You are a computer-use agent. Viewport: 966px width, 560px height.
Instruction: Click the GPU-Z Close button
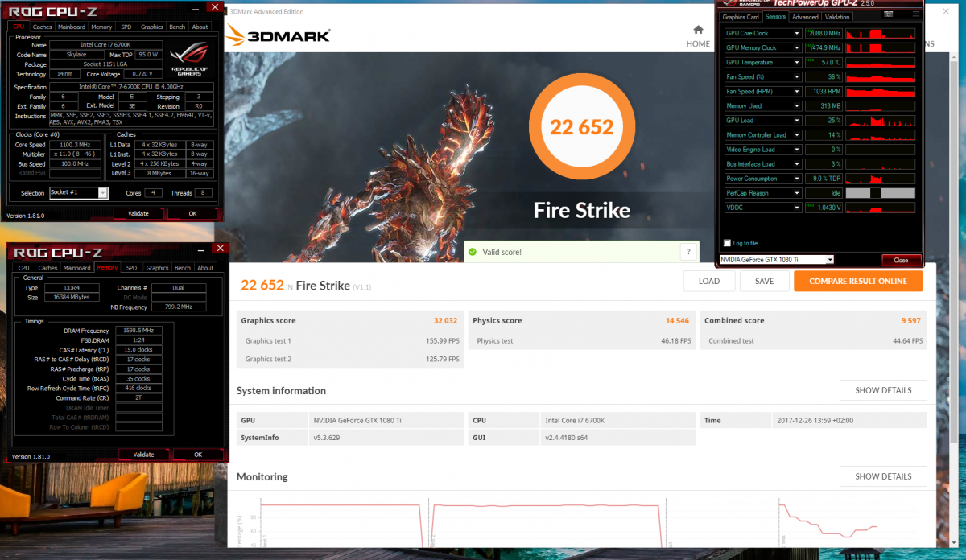901,260
